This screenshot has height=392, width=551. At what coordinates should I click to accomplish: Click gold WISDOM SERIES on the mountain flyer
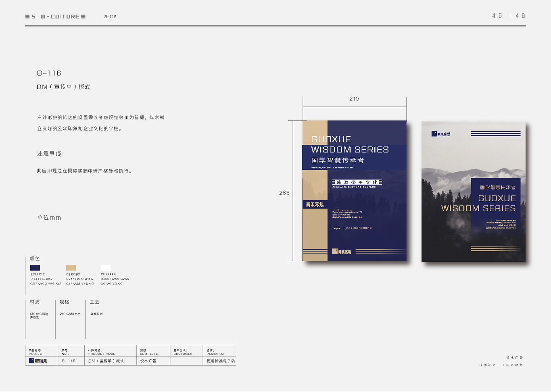tap(478, 209)
